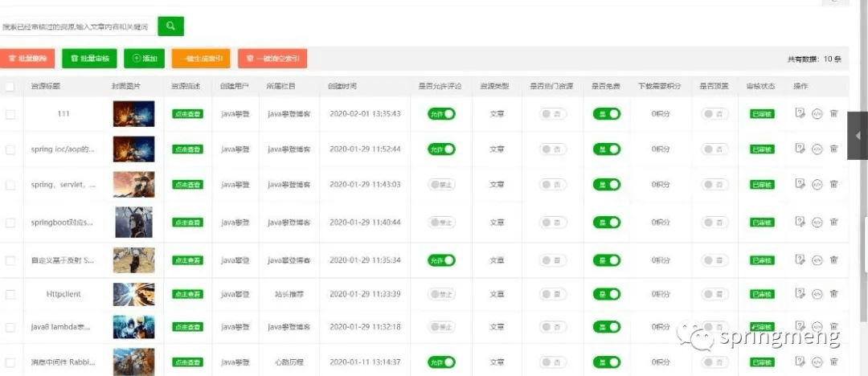Click the red batch delete button
868x376 pixels.
27,58
